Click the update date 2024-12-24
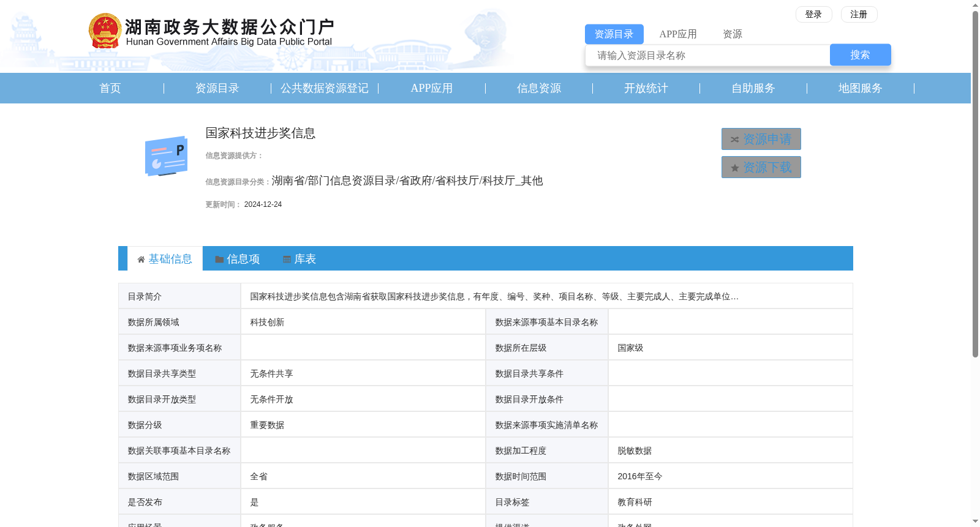This screenshot has width=980, height=527. 263,204
